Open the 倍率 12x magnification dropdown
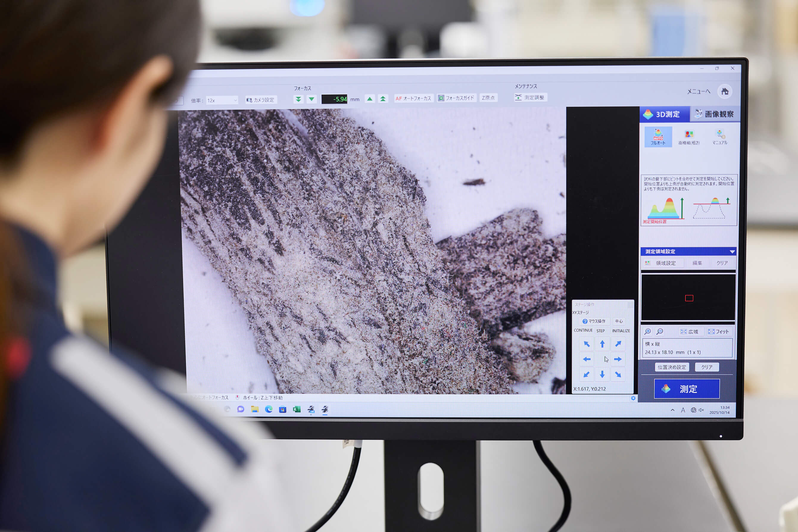Image resolution: width=798 pixels, height=532 pixels. click(222, 101)
